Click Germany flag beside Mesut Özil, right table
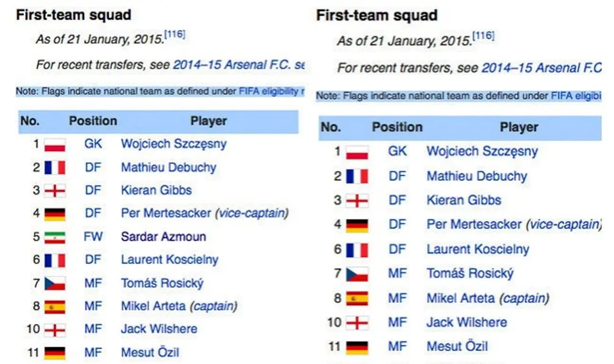Viewport: 614px width, 364px height. pyautogui.click(x=357, y=348)
